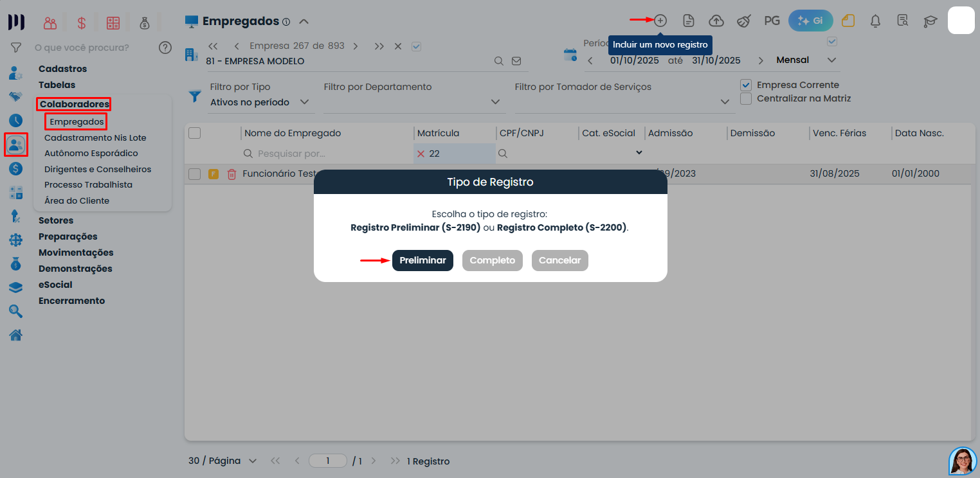Click the graduation cap training icon

point(930,21)
